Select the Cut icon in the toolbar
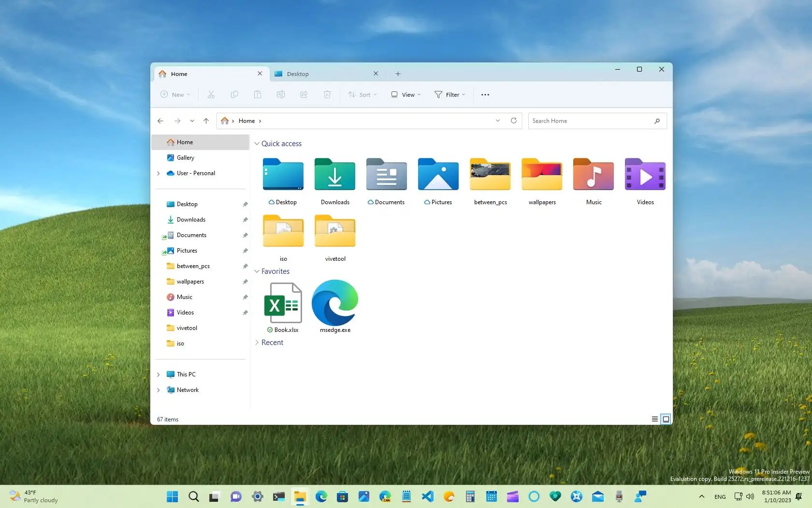 click(211, 94)
